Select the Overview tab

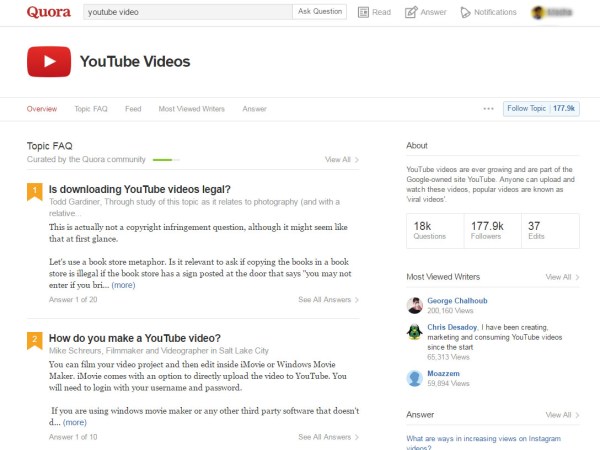point(42,109)
